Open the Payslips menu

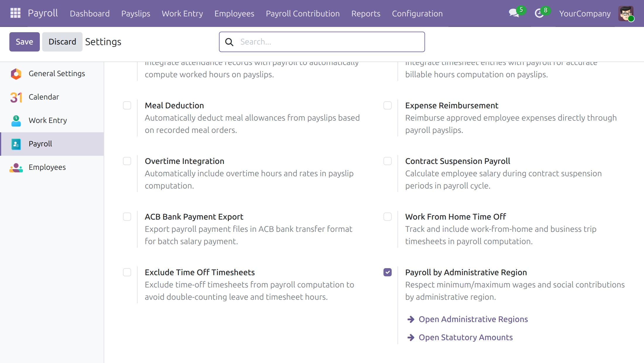136,13
